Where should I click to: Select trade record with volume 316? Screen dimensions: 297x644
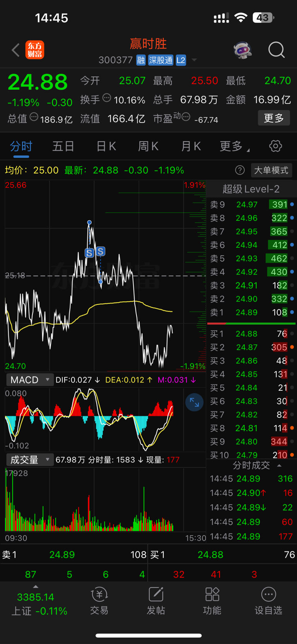point(251,479)
